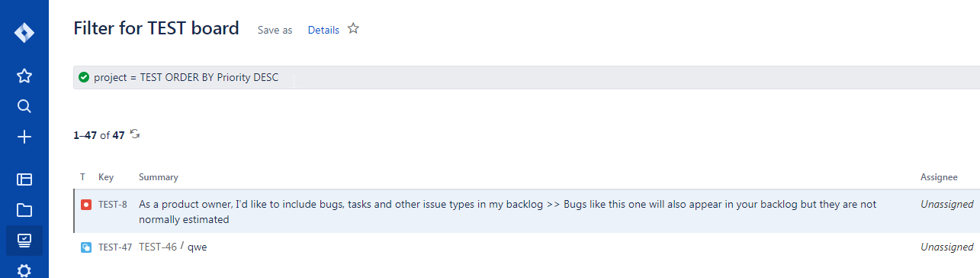Star the Filter for TEST board
The width and height of the screenshot is (980, 278).
[x=353, y=29]
